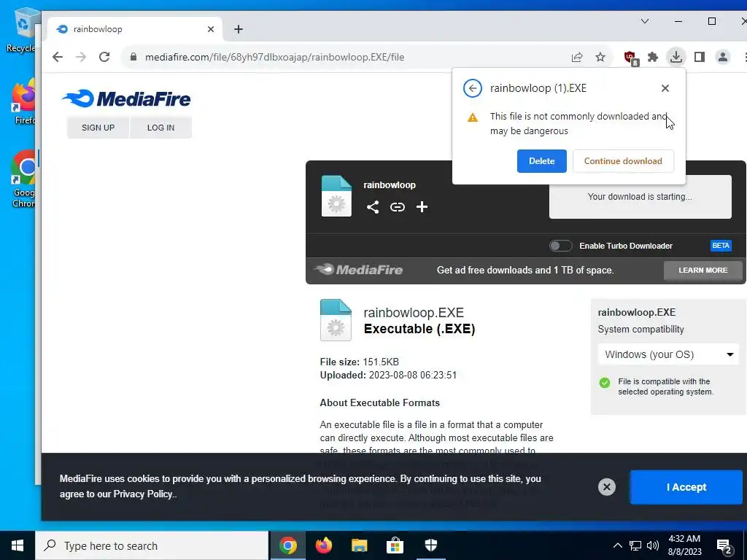Click 'Uploaded: 2023-08-08 06:23:51' text
747x560 pixels.
[x=388, y=376]
